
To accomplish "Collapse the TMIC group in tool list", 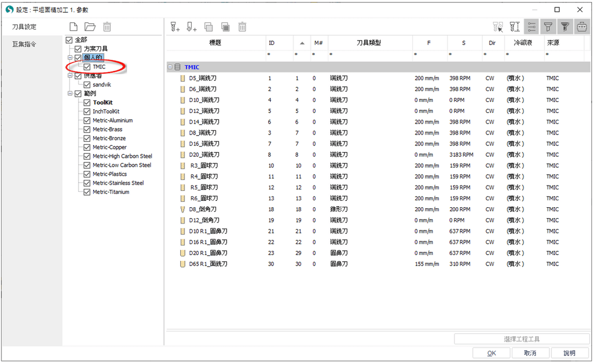I will pos(170,67).
